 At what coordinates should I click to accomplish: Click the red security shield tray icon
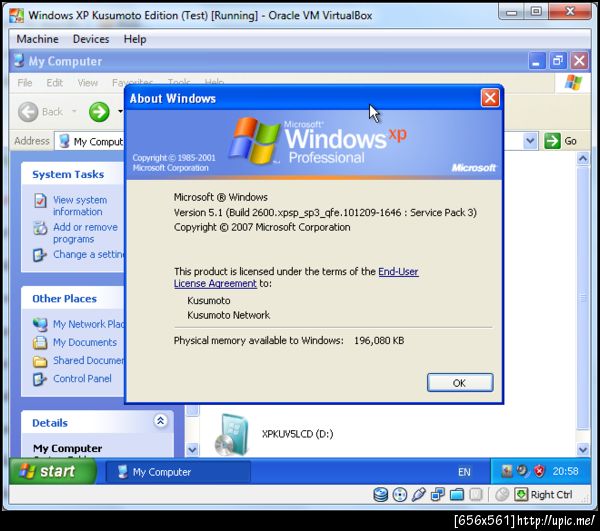click(539, 471)
